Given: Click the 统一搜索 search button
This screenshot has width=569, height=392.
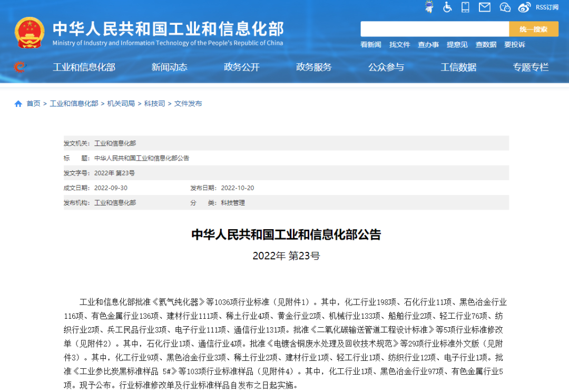Looking at the screenshot, I should click(x=533, y=29).
